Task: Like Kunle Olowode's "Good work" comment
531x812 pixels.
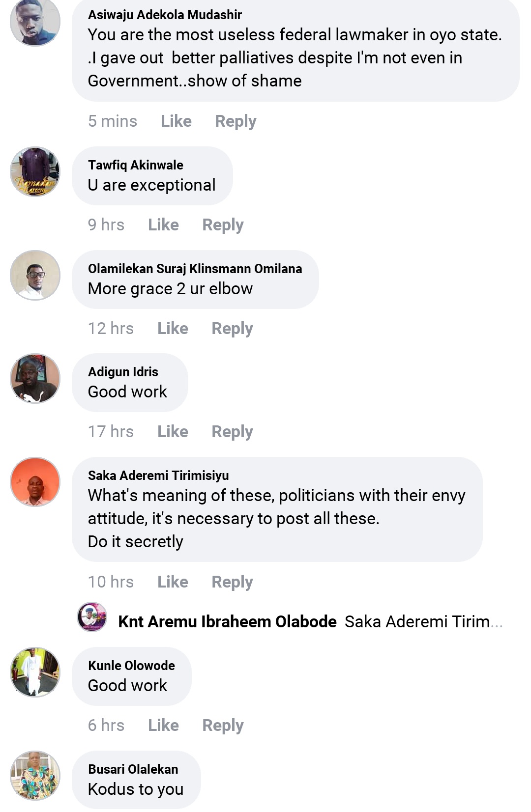Action: (x=163, y=725)
